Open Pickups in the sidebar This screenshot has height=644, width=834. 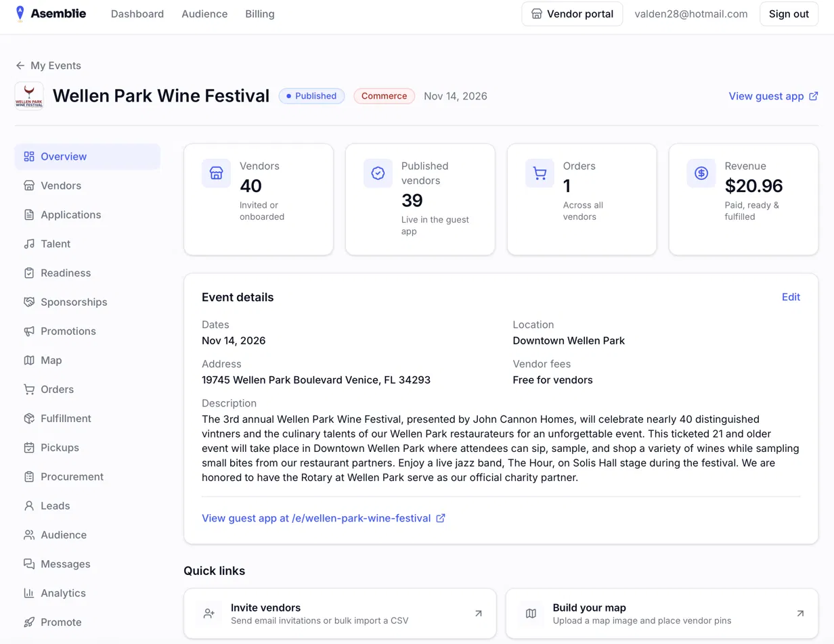[x=87, y=447]
